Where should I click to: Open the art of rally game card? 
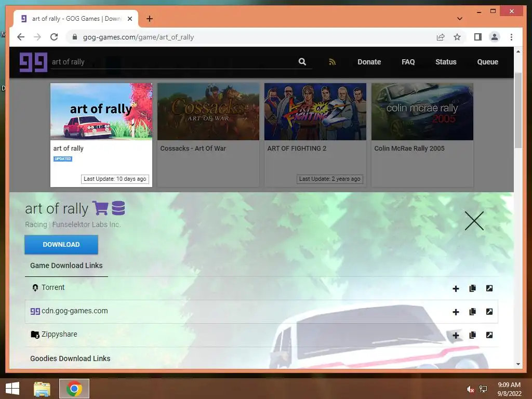tap(101, 135)
